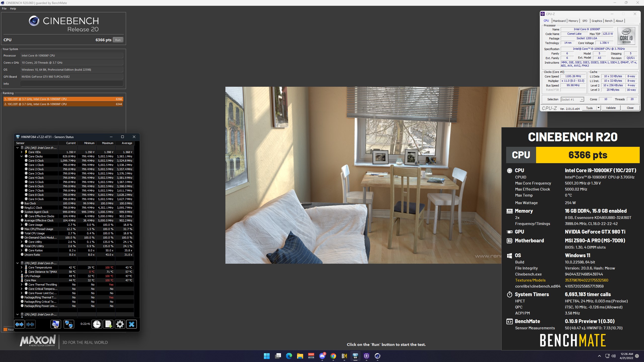Click HWiNFO monitor with magnifier icon

click(56, 324)
